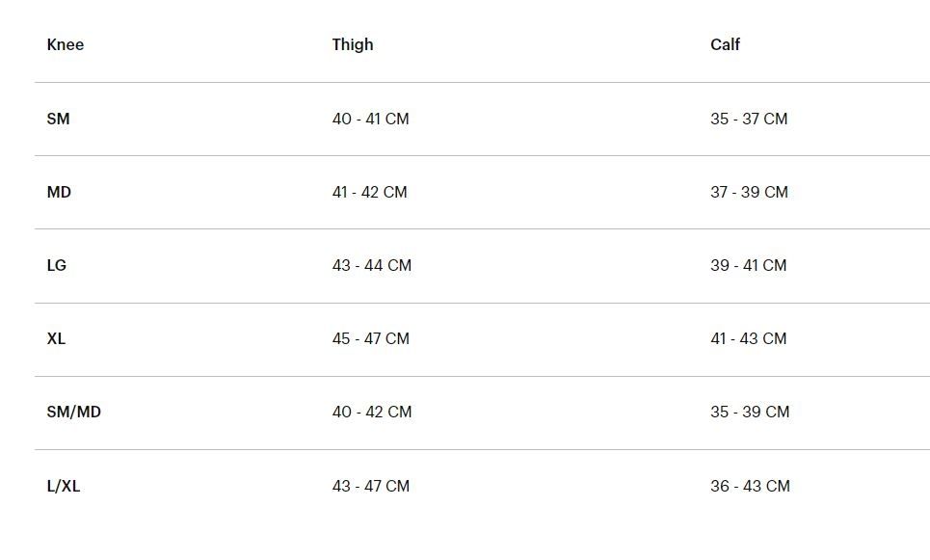The image size is (930, 560).
Task: Select the MD size row label
Action: tap(59, 192)
